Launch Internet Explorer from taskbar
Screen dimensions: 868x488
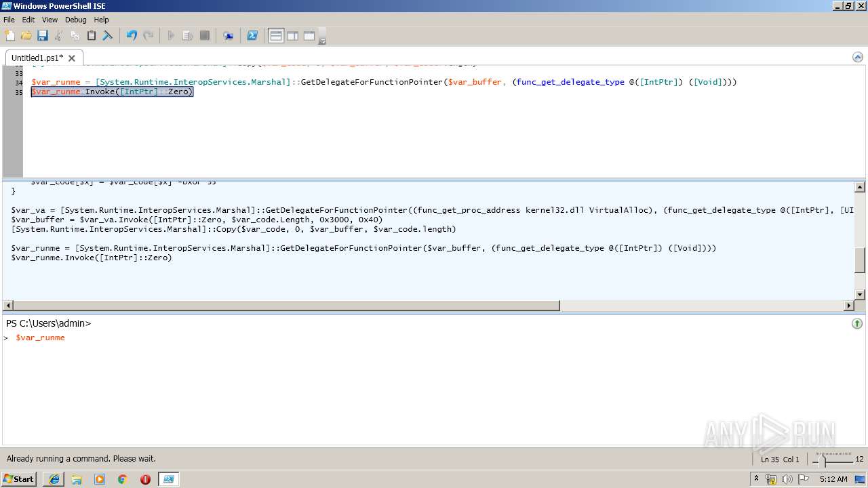(54, 479)
